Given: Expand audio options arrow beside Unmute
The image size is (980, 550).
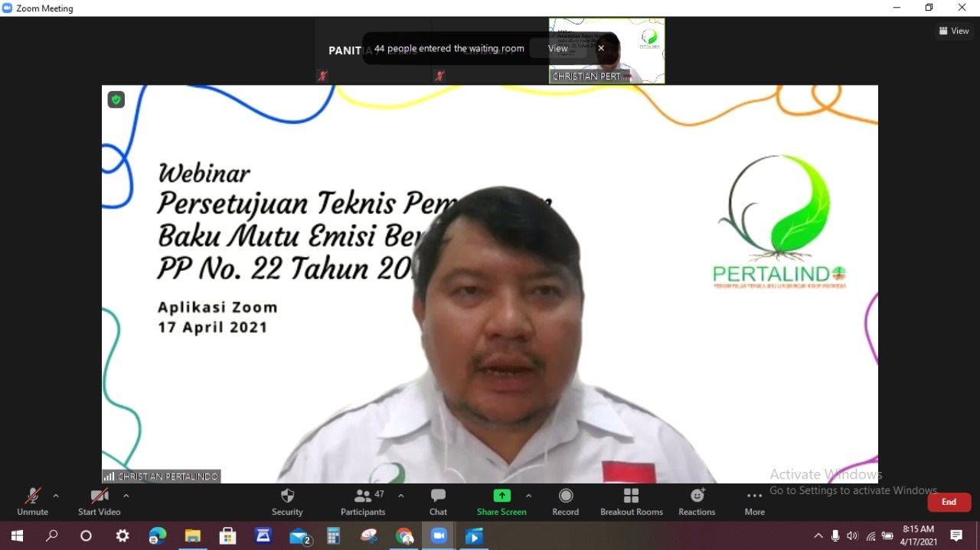Looking at the screenshot, I should click(56, 496).
